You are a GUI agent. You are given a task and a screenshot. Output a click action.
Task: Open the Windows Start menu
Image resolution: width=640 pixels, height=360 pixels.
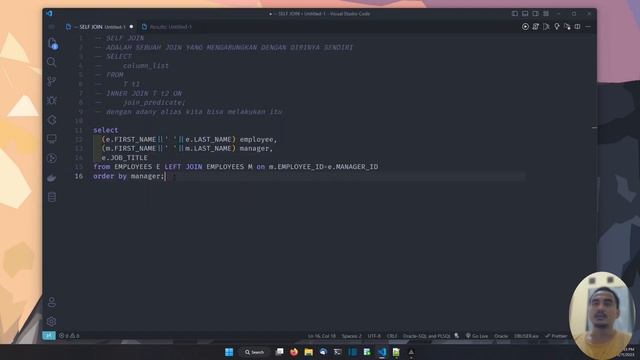point(229,352)
